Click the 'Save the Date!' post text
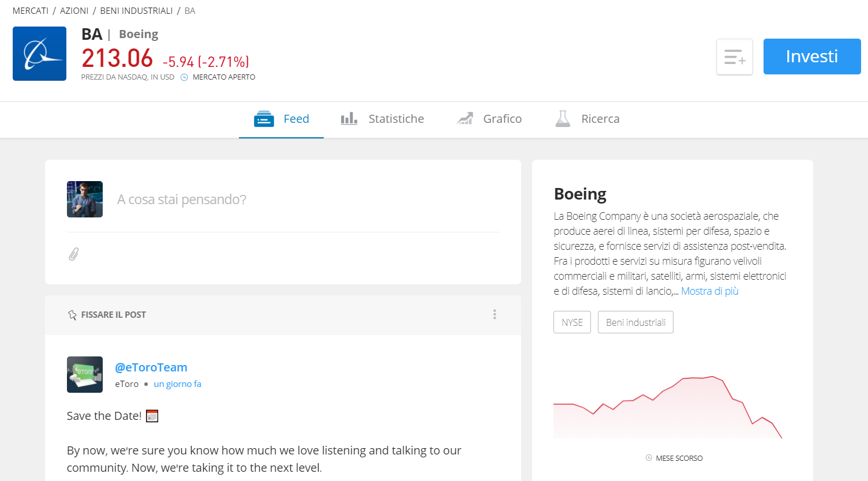 click(x=104, y=416)
